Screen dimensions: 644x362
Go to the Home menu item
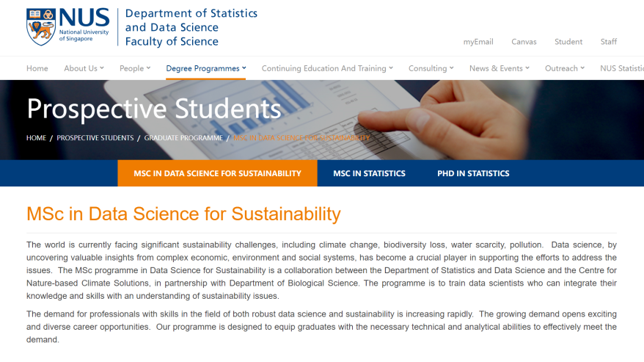click(37, 68)
